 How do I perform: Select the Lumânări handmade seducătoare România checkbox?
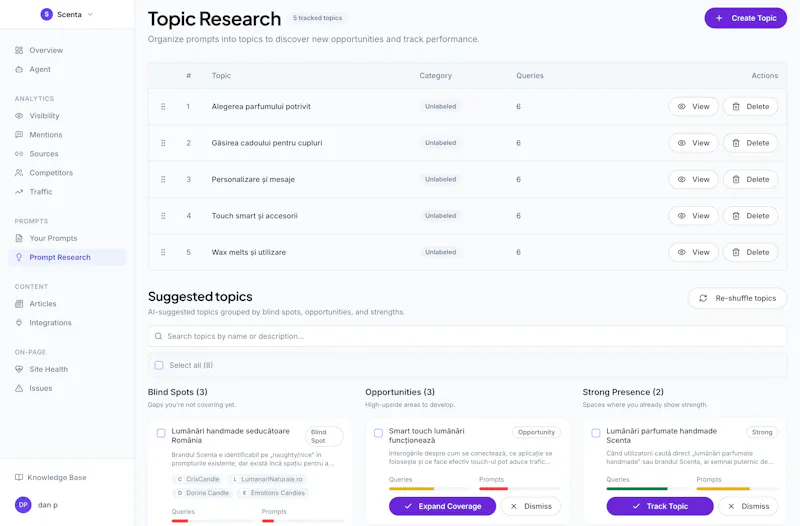[x=161, y=433]
